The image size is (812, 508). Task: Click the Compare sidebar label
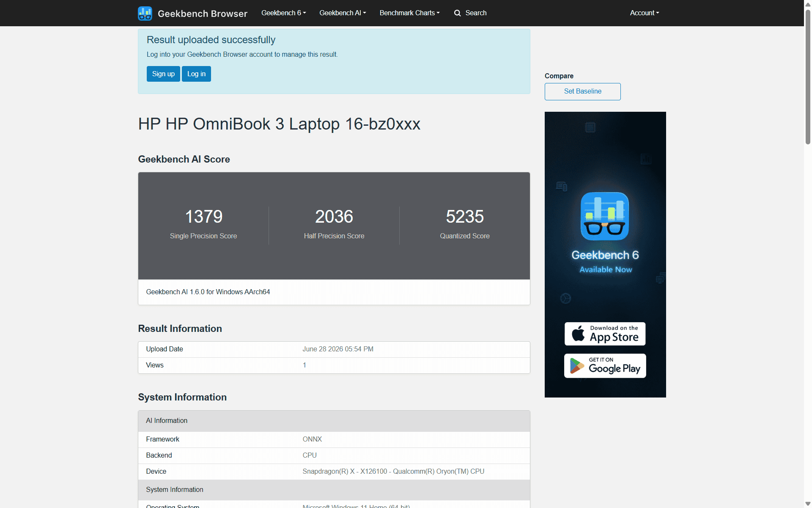point(559,76)
